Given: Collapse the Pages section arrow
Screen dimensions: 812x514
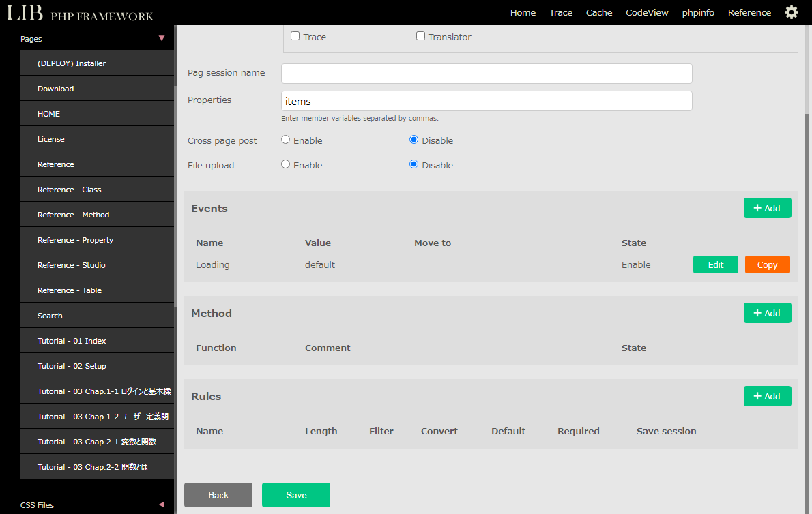Looking at the screenshot, I should tap(162, 39).
